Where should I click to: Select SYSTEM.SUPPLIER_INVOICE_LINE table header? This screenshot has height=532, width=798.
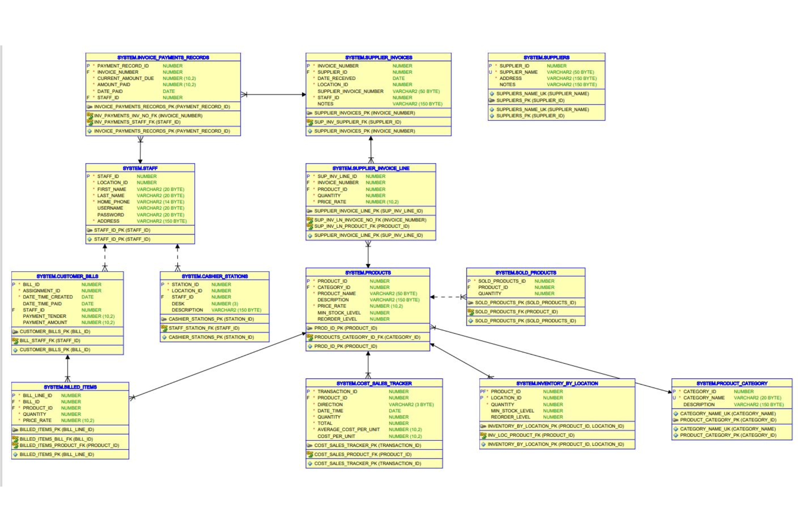371,168
